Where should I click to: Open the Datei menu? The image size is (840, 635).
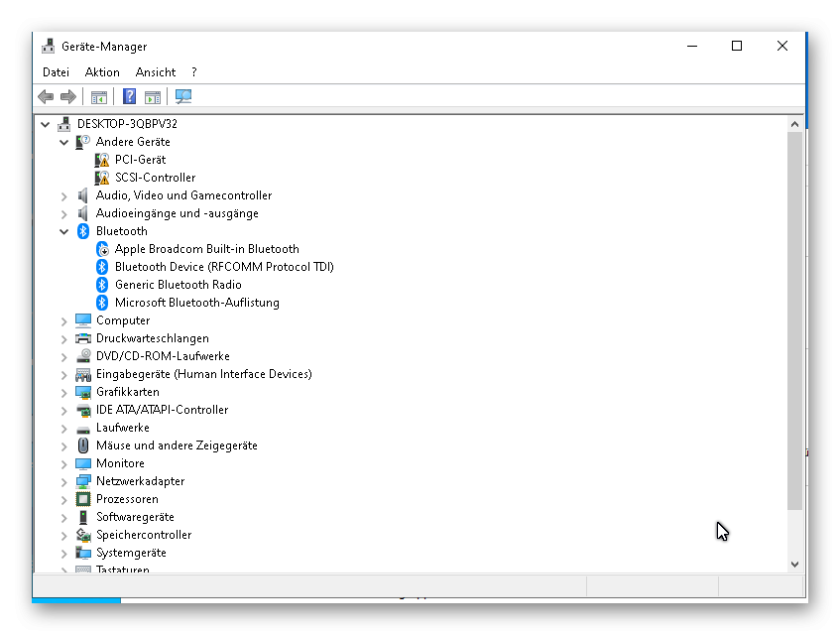56,72
